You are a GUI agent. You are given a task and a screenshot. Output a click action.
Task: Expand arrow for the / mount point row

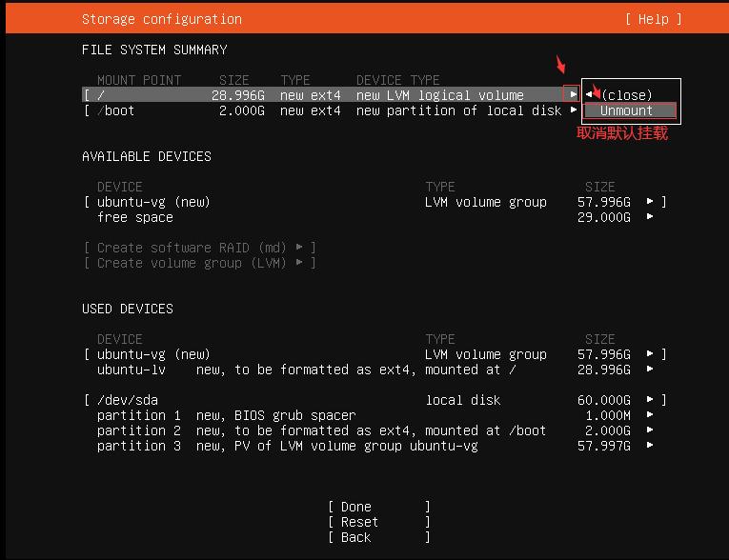(573, 95)
